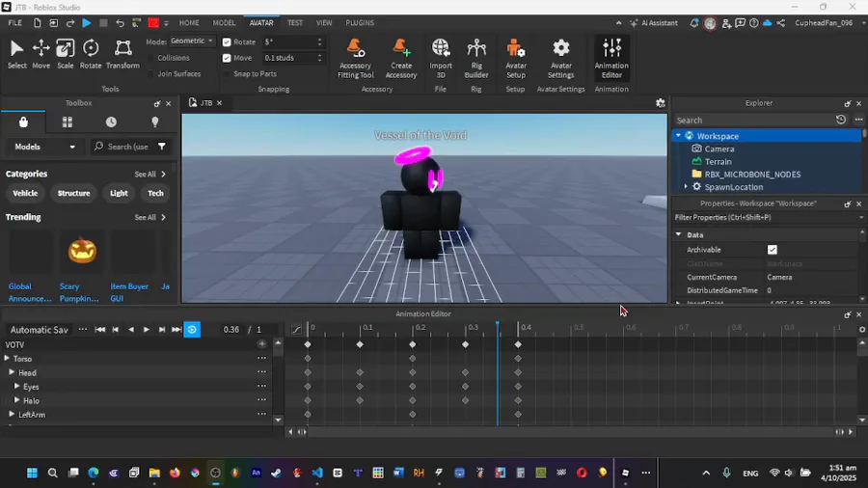This screenshot has height=488, width=868.
Task: Open File Explorer from the taskbar
Action: [x=154, y=474]
